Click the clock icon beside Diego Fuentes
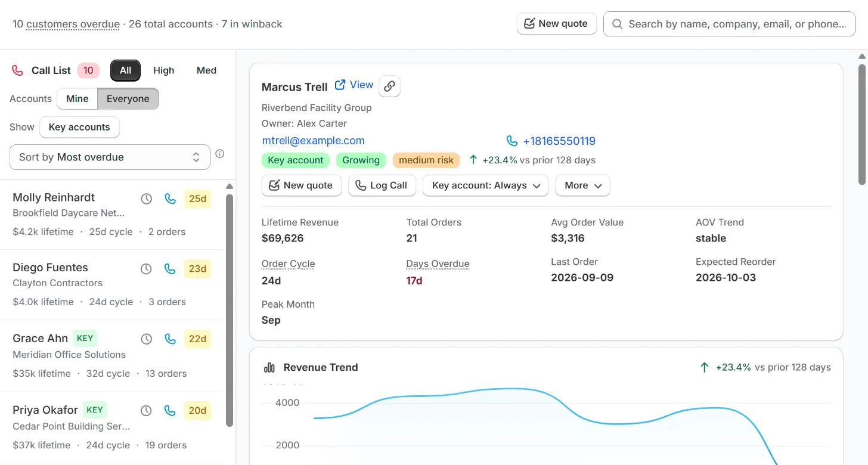This screenshot has height=465, width=868. click(146, 269)
